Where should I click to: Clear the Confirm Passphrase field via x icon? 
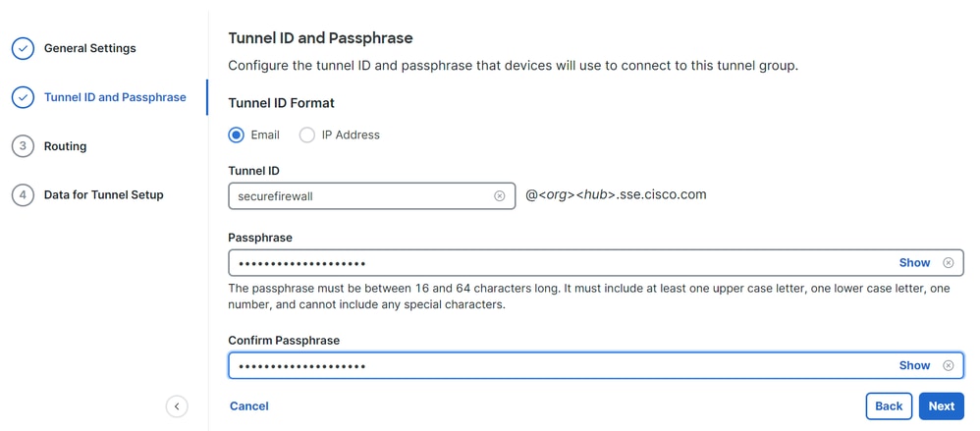(949, 365)
